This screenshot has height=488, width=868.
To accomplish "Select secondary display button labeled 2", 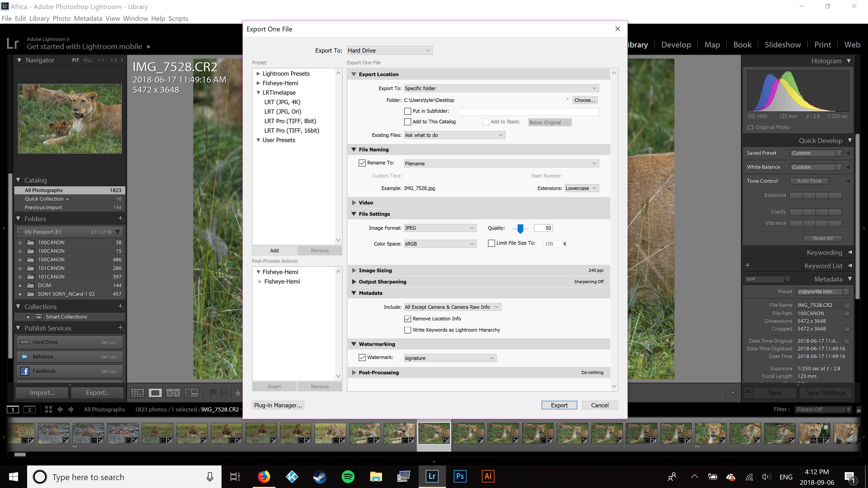I will click(29, 410).
